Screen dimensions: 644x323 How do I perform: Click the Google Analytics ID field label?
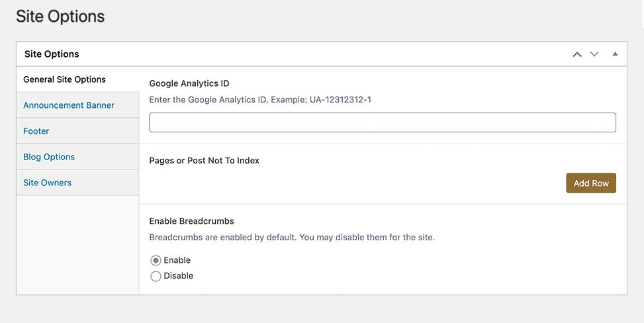pos(189,83)
